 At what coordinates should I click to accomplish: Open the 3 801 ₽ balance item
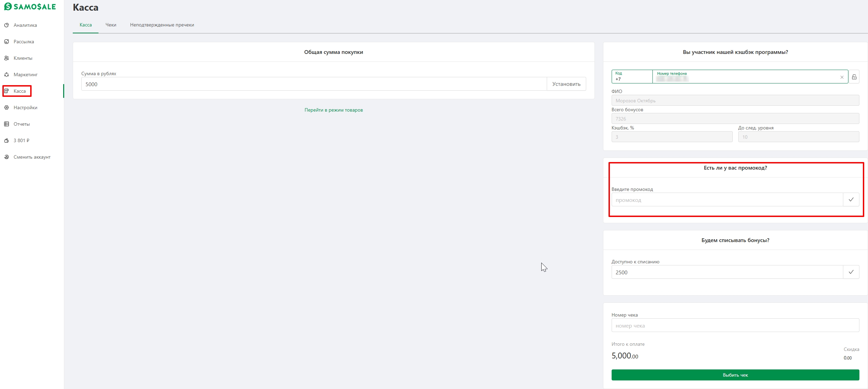pyautogui.click(x=21, y=140)
